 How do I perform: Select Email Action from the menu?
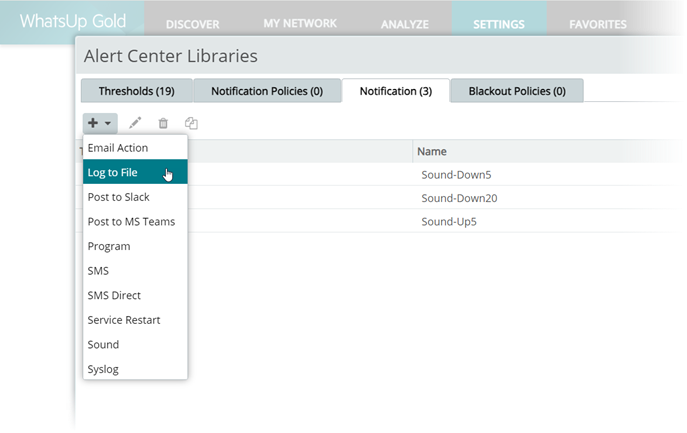[x=135, y=148]
